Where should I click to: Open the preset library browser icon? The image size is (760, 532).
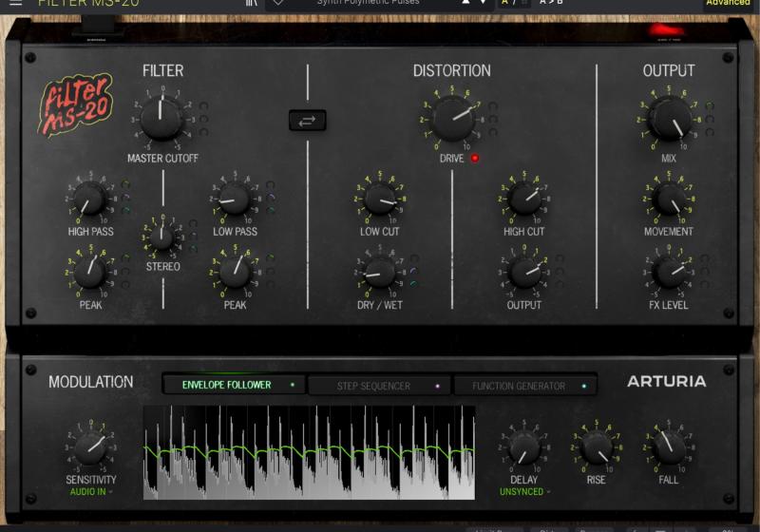click(251, 3)
